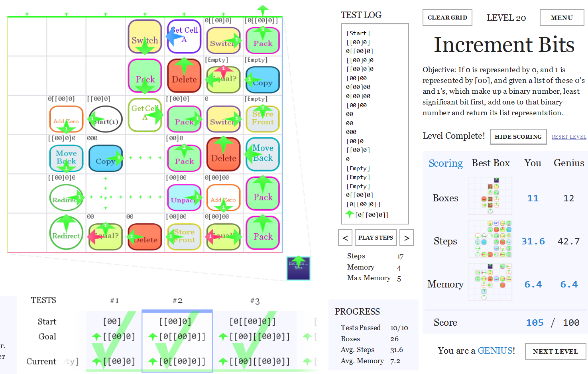The height and width of the screenshot is (374, 588).
Task: Play the test steps
Action: [376, 238]
